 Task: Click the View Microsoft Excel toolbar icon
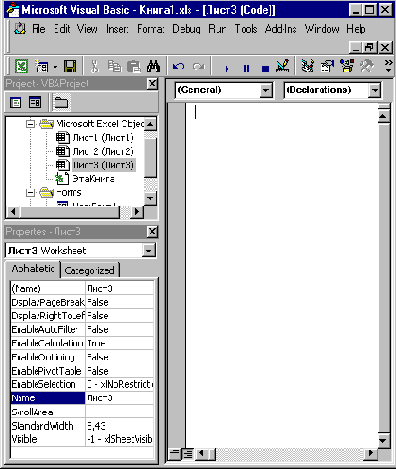21,66
